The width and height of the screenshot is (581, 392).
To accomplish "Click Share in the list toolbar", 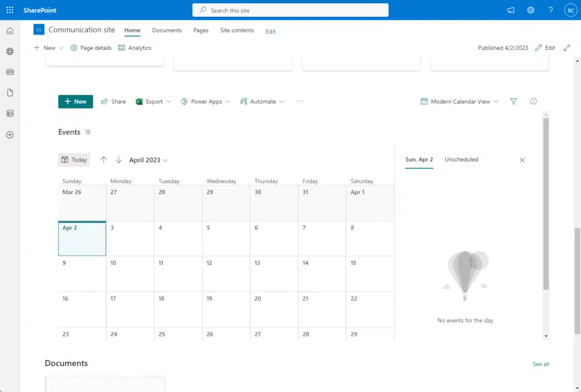I will tap(113, 102).
